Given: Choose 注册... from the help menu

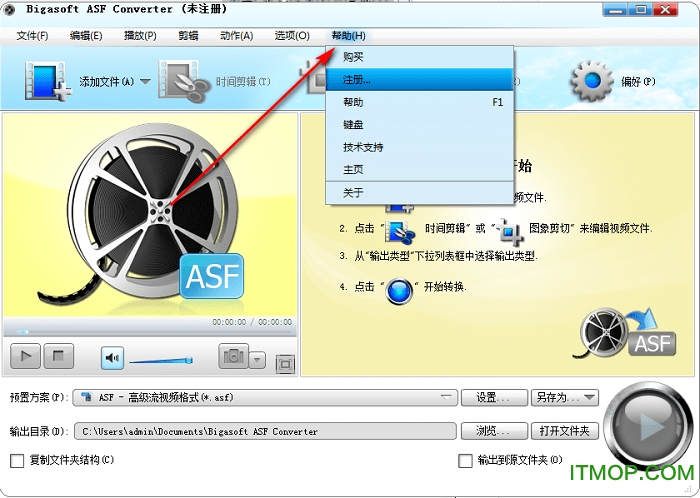Looking at the screenshot, I should tap(420, 79).
